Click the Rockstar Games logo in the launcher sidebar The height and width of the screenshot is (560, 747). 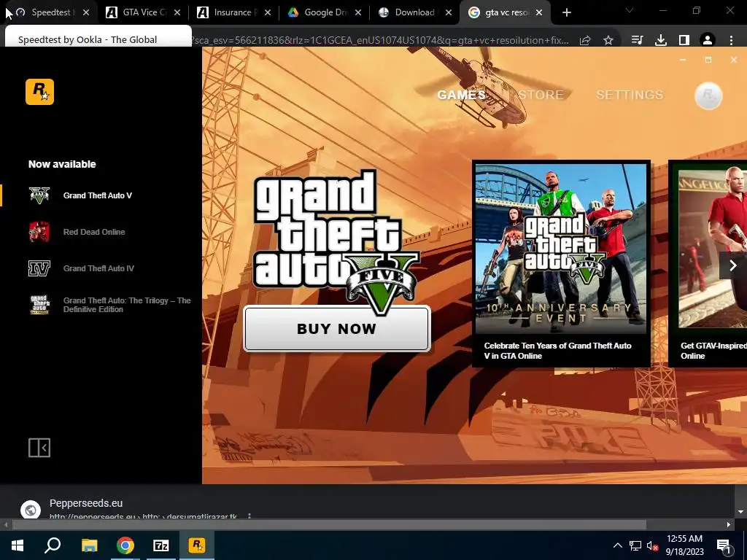coord(39,91)
